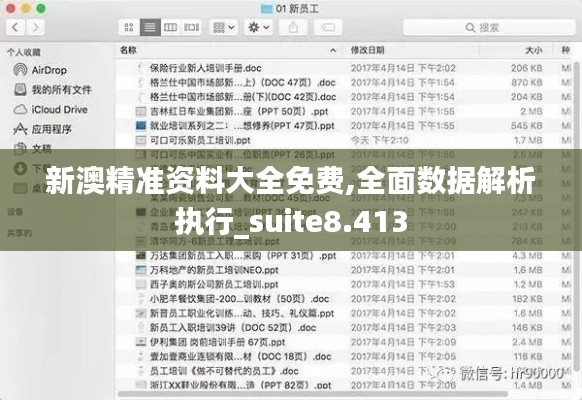Click the 206 KB size value
This screenshot has height=400, width=582.
coord(526,68)
